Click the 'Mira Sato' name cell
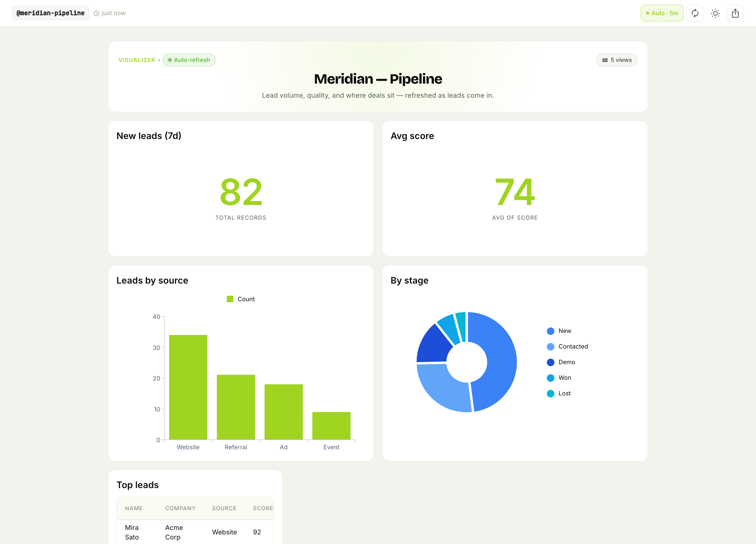Image resolution: width=756 pixels, height=544 pixels. 132,532
